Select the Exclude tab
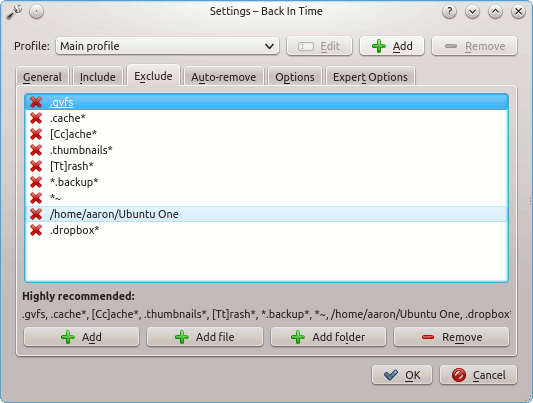The image size is (533, 403). 153,76
